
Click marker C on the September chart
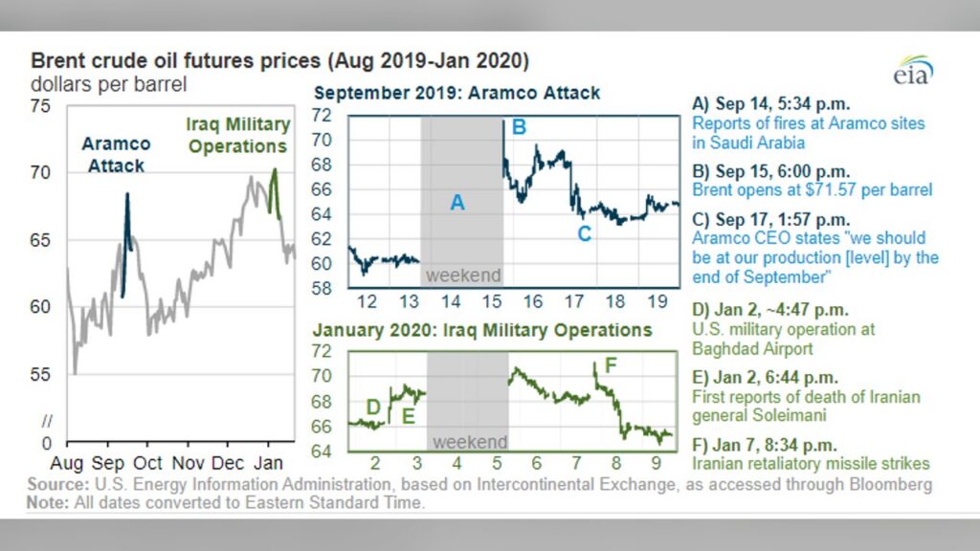pyautogui.click(x=584, y=234)
